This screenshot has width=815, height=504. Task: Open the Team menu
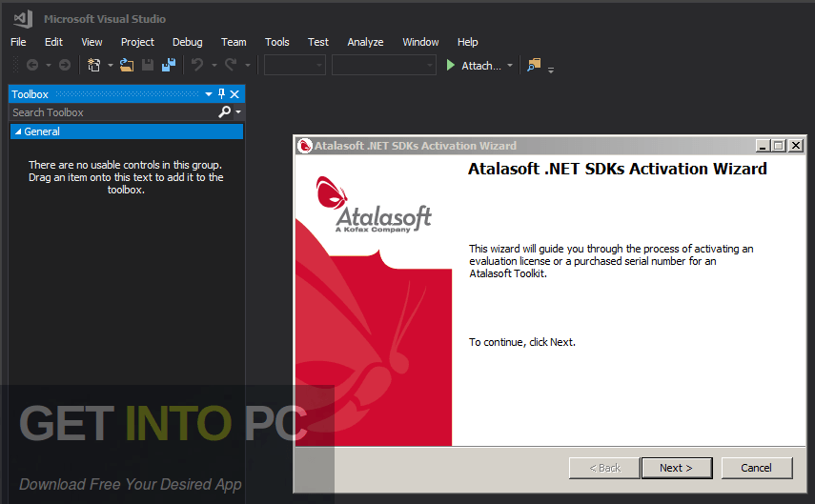tap(234, 42)
